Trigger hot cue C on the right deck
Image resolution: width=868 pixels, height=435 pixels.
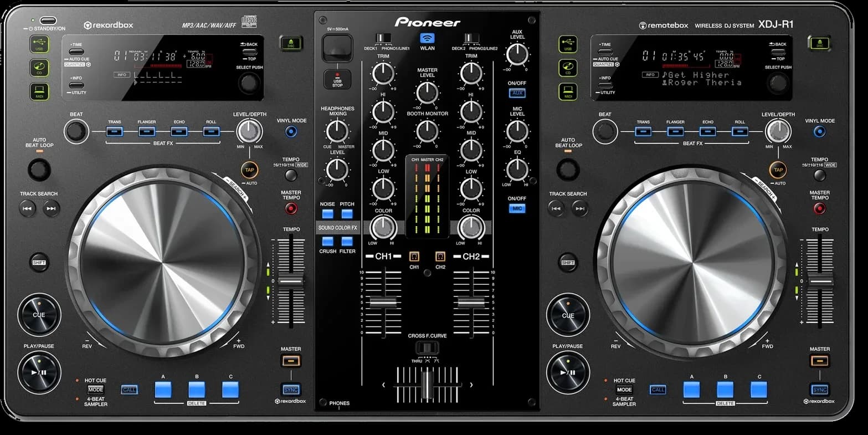(759, 390)
